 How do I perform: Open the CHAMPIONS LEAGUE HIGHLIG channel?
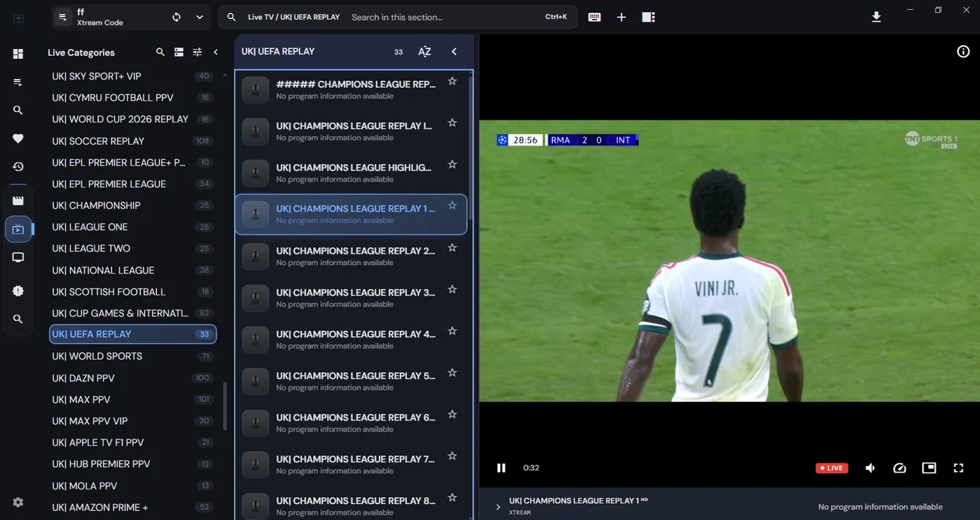click(351, 172)
